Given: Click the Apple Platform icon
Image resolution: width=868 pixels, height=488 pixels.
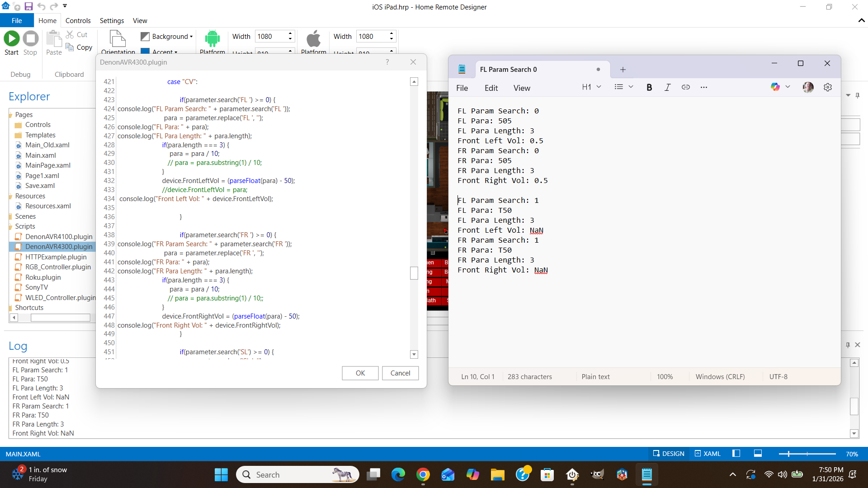Looking at the screenshot, I should [313, 39].
